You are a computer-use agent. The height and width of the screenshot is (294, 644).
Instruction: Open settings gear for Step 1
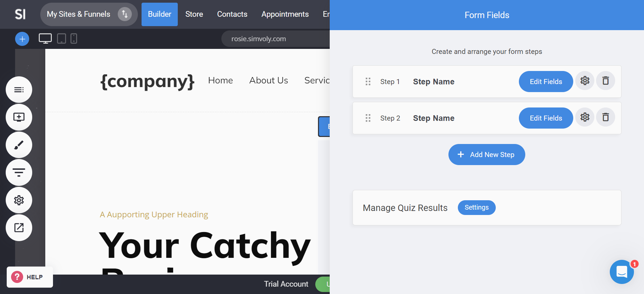(x=585, y=81)
